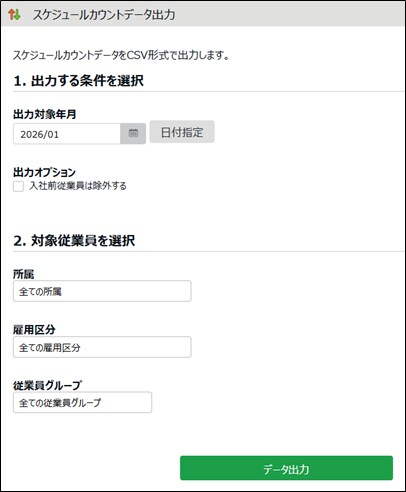Image resolution: width=406 pixels, height=492 pixels.
Task: Click the 日付指定 button
Action: point(182,132)
